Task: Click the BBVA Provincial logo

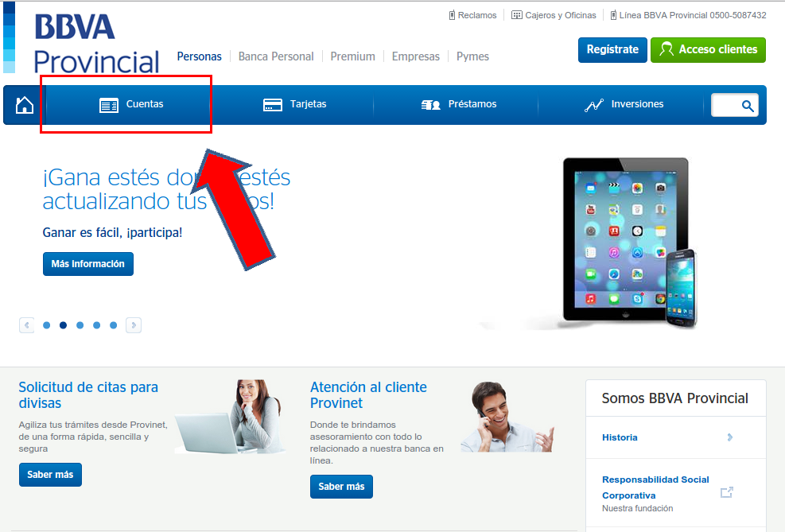Action: tap(96, 44)
